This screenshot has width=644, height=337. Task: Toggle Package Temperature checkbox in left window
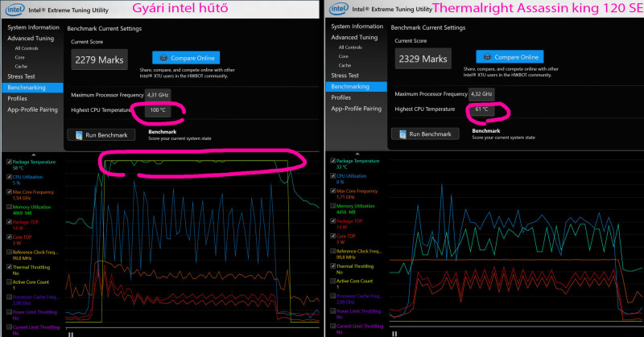click(9, 162)
